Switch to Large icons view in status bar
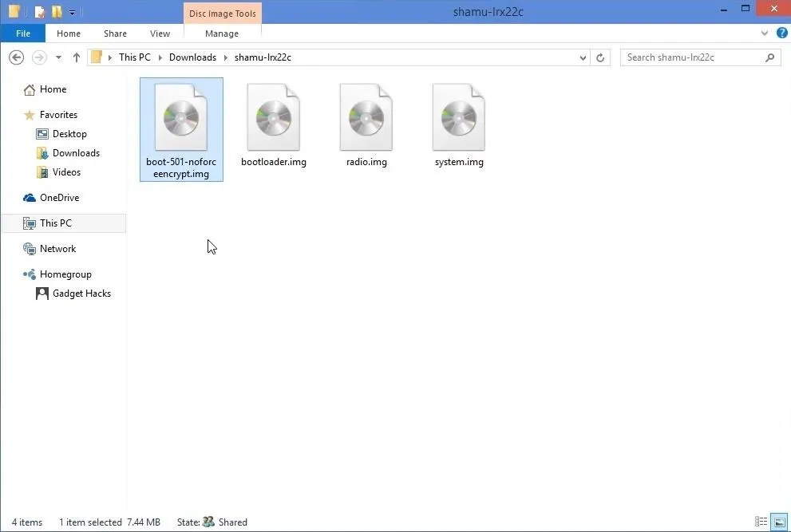The width and height of the screenshot is (791, 532). [x=779, y=522]
